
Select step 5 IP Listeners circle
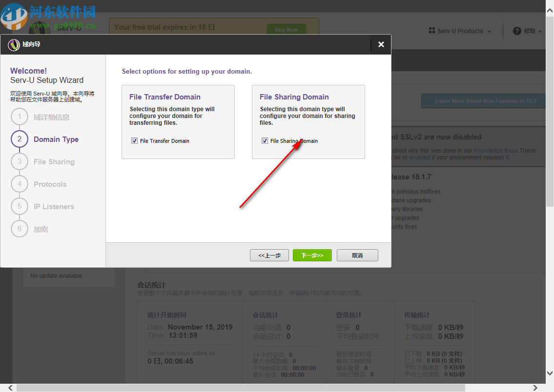coord(20,206)
